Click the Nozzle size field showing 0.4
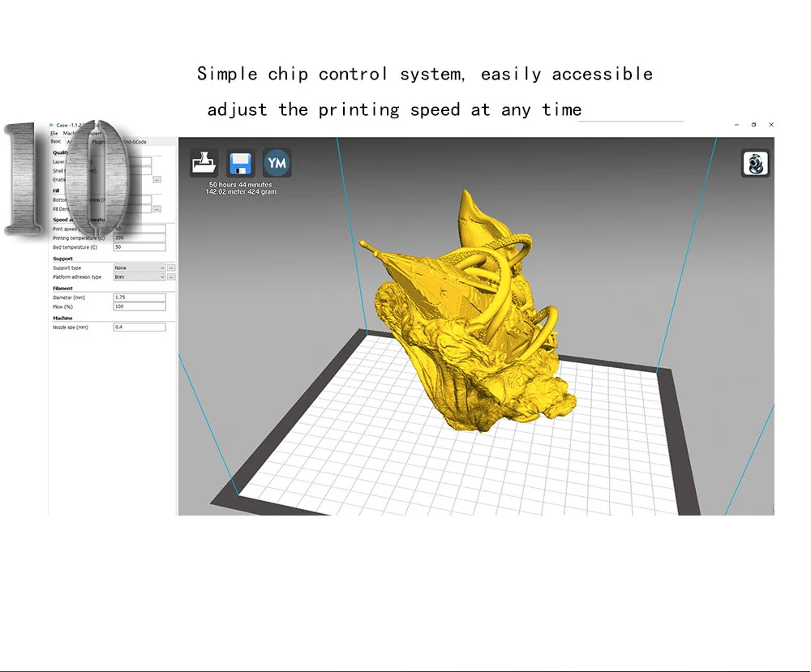 pos(139,327)
